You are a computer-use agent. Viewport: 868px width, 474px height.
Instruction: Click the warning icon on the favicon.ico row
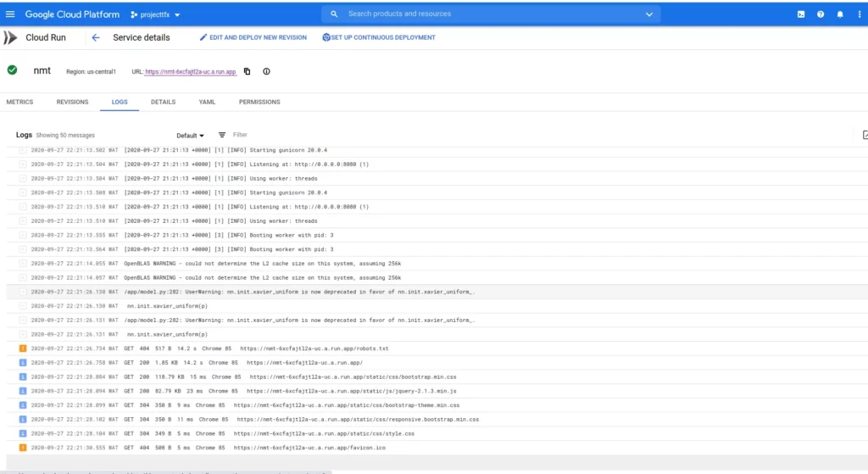coord(23,448)
